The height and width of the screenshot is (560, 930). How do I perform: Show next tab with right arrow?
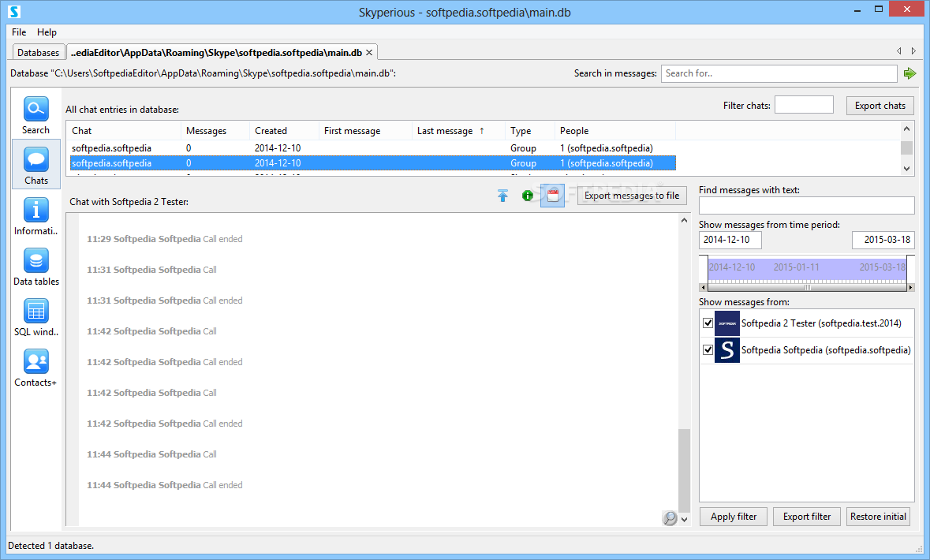914,51
